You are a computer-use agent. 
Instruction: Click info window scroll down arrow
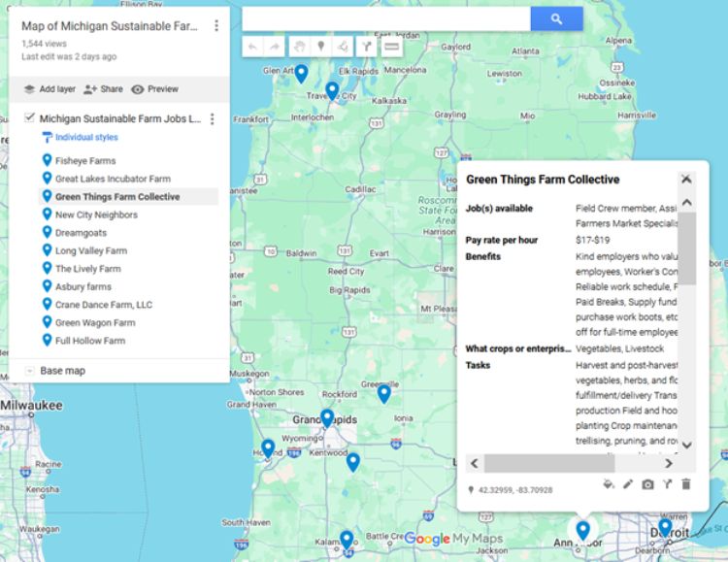[686, 445]
